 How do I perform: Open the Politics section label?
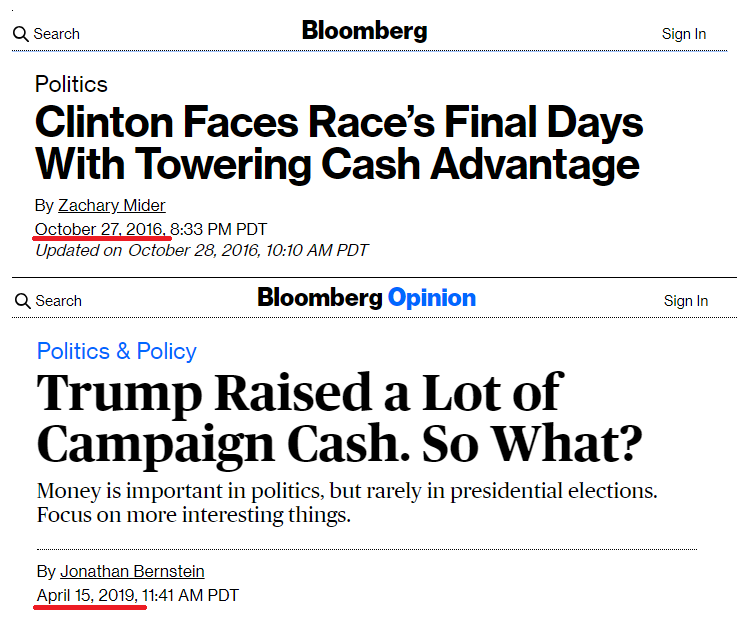pyautogui.click(x=71, y=84)
